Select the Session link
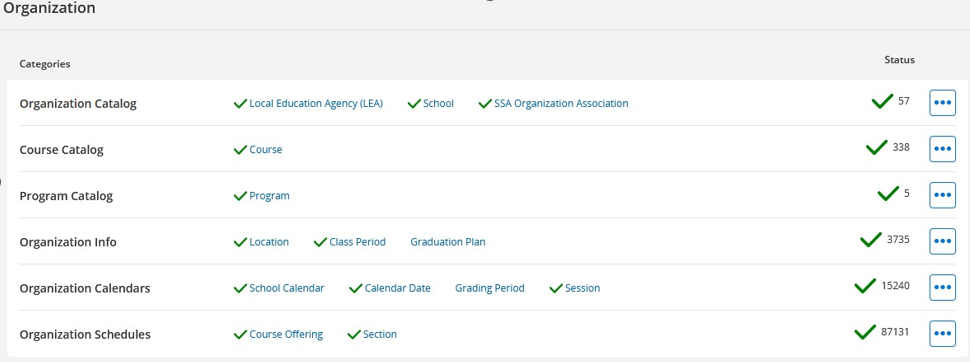 (583, 288)
